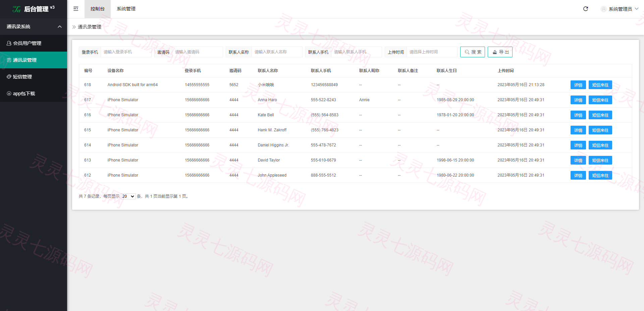This screenshot has height=311, width=644.
Task: Open 会员用户管理 in the sidebar
Action: click(x=34, y=43)
